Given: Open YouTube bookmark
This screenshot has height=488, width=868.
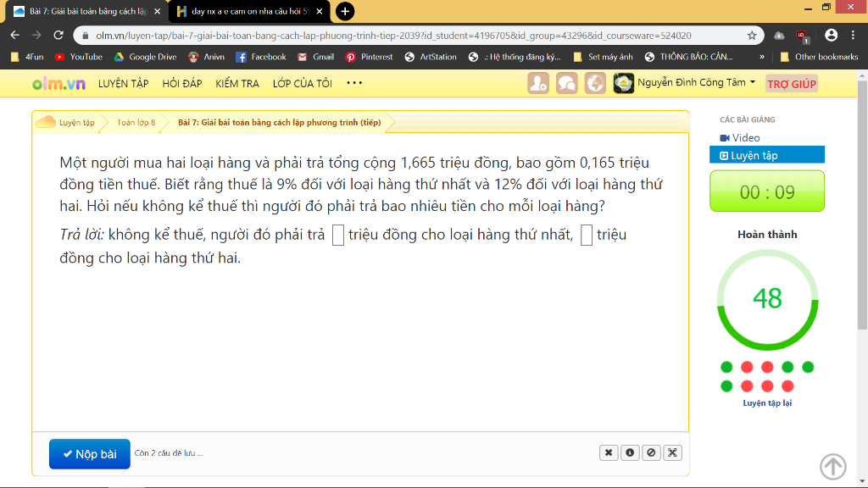Looking at the screenshot, I should pos(79,57).
